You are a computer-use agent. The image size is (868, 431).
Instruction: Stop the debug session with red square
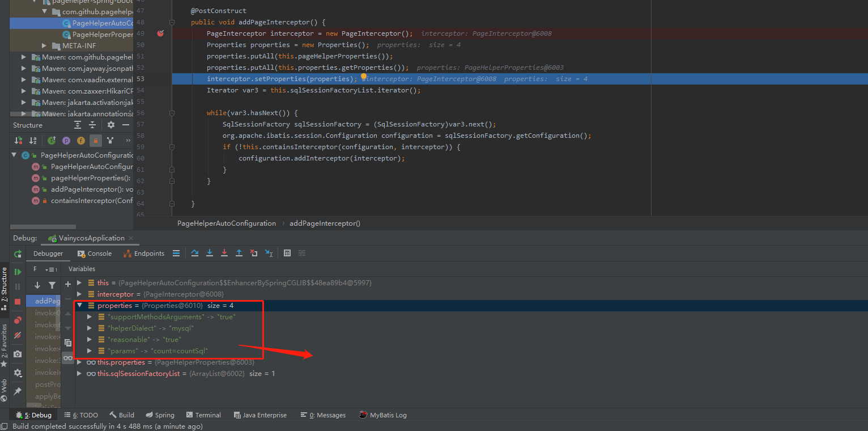point(18,302)
